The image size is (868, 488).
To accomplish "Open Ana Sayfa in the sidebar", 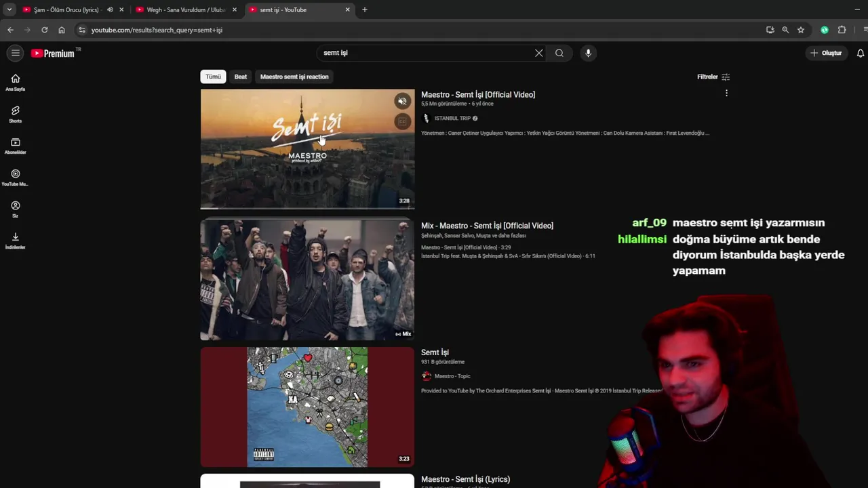I will (15, 83).
